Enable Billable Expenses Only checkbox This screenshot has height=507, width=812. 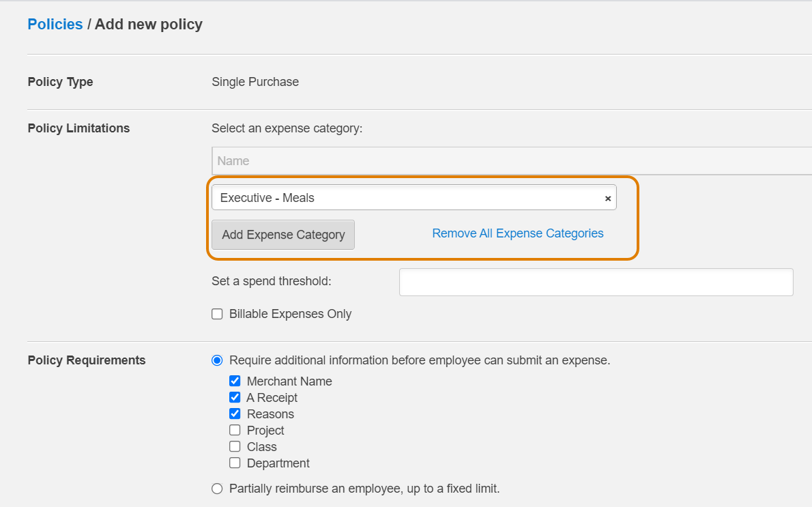pos(217,314)
